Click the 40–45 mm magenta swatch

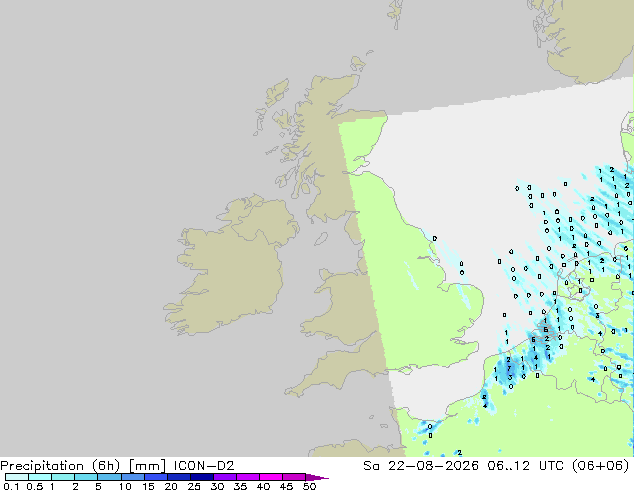(x=271, y=477)
